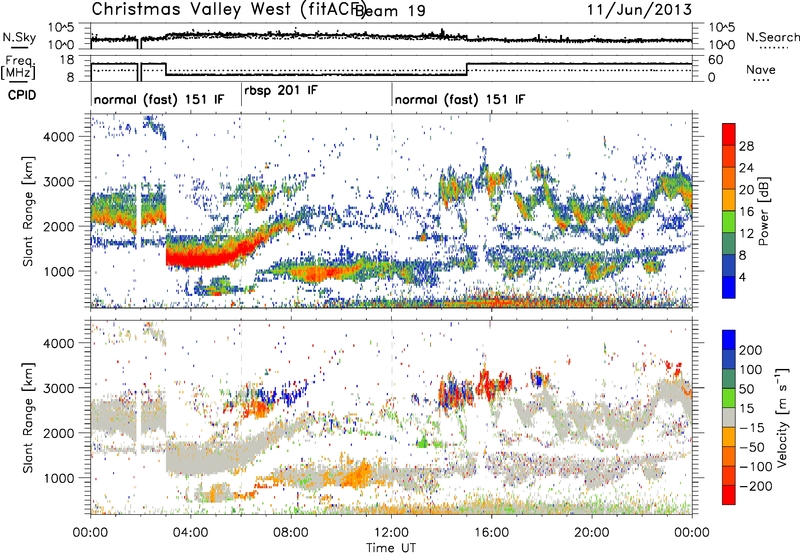
Task: Click the '16:00' time axis label
Action: pyautogui.click(x=491, y=533)
